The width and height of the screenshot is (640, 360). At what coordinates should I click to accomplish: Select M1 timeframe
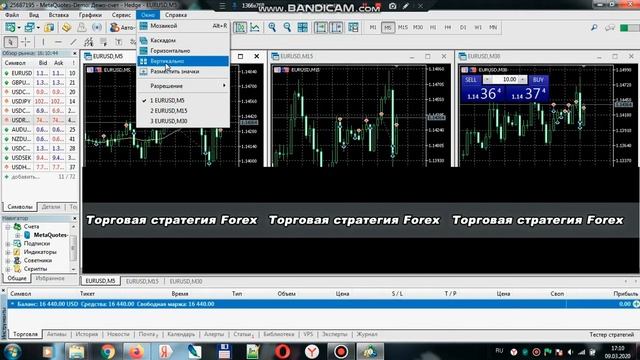pyautogui.click(x=373, y=27)
